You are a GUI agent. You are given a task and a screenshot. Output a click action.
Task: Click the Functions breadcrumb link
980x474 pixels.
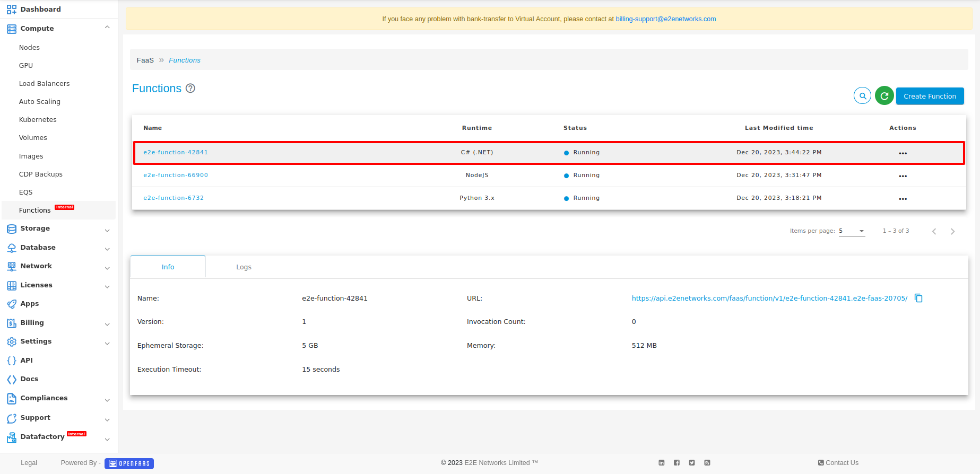[x=185, y=60]
